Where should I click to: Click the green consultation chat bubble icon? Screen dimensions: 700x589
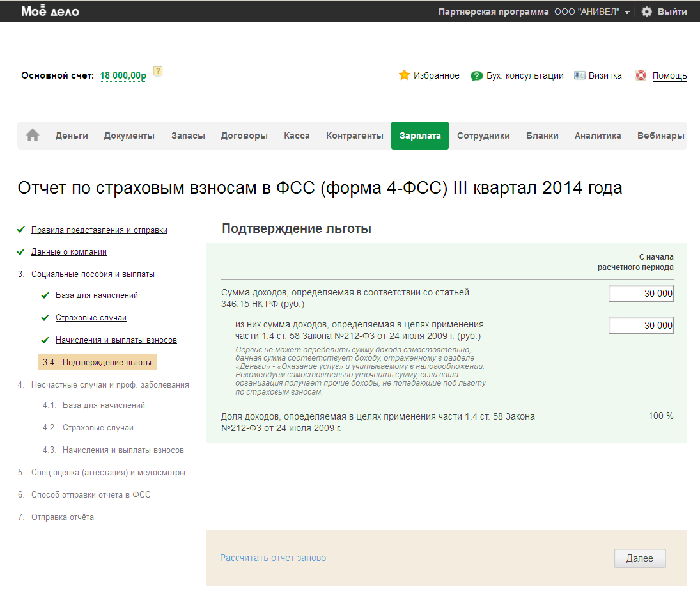pyautogui.click(x=476, y=76)
